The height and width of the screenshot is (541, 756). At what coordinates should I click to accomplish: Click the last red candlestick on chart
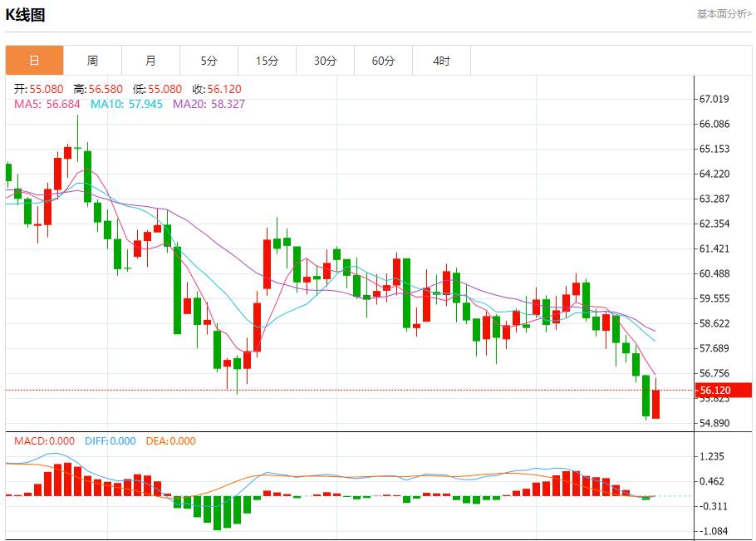[x=655, y=405]
